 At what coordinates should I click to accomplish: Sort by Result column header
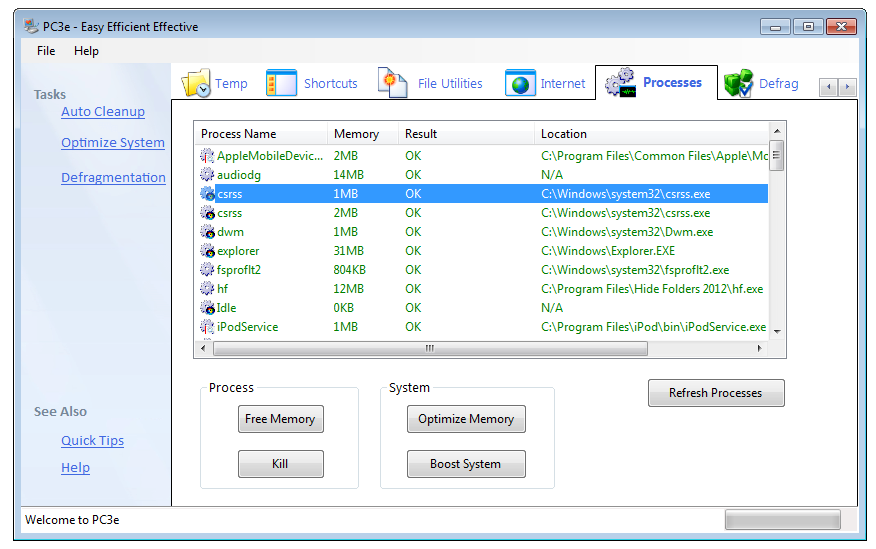tap(466, 134)
